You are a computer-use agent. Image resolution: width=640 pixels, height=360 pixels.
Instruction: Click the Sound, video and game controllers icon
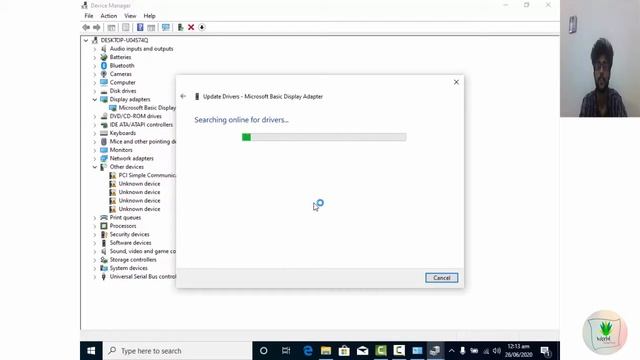click(104, 251)
